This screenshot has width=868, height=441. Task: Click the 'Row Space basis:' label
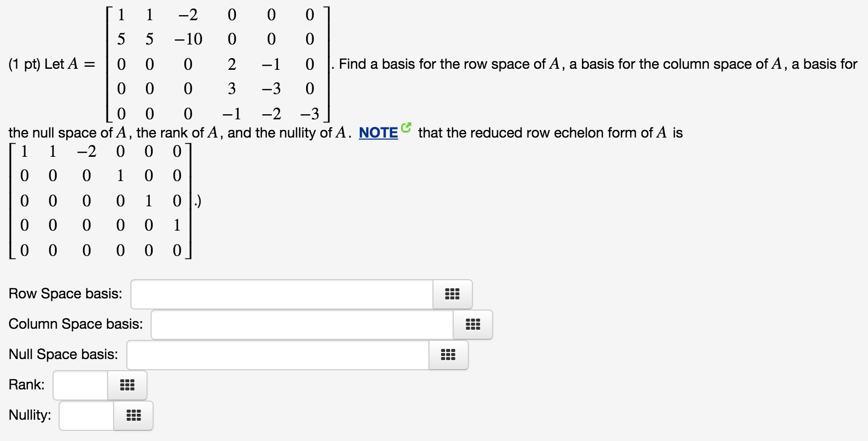point(65,294)
